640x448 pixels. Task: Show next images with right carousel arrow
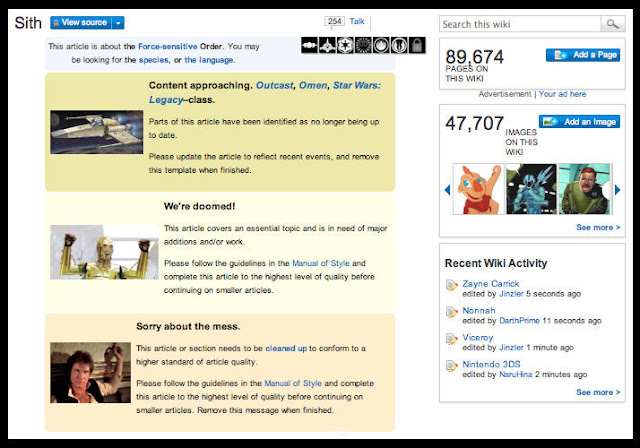[x=617, y=190]
